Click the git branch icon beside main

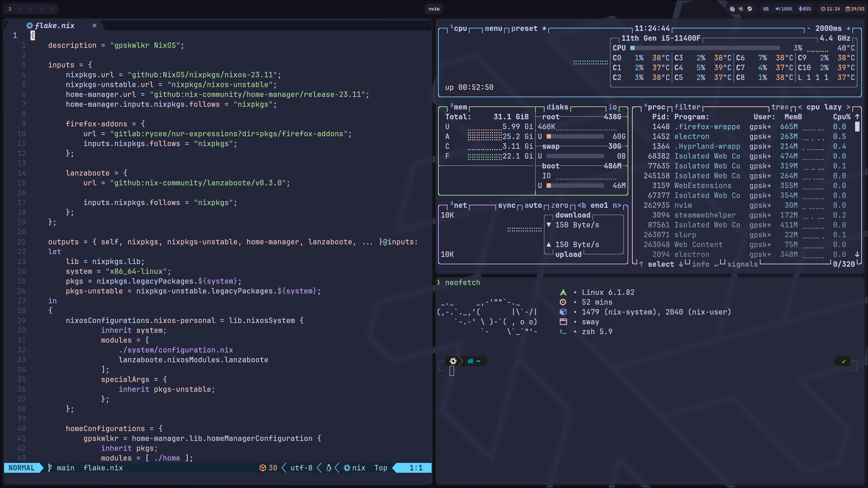click(50, 468)
